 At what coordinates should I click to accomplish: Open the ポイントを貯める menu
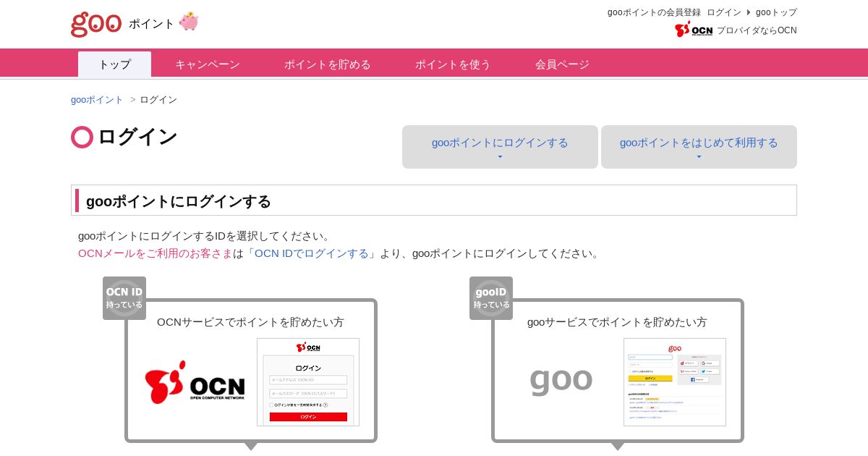click(x=327, y=64)
